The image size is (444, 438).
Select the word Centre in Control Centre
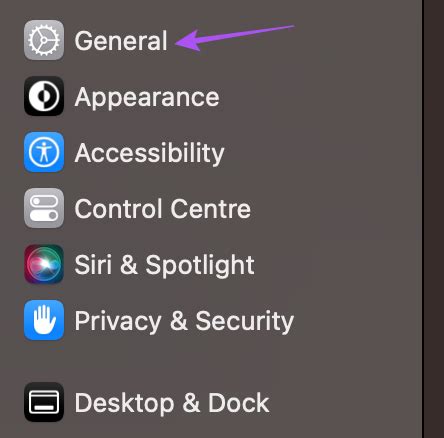(x=211, y=209)
